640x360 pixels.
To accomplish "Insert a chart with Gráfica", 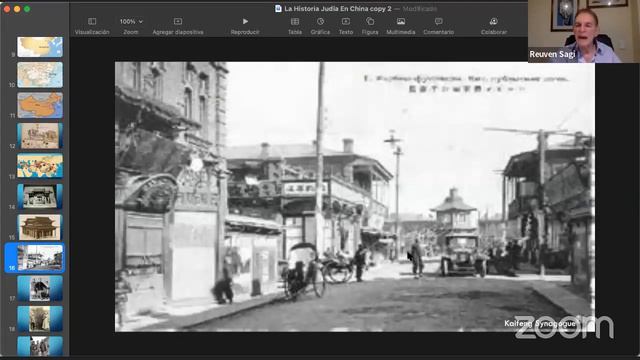I will pos(320,26).
